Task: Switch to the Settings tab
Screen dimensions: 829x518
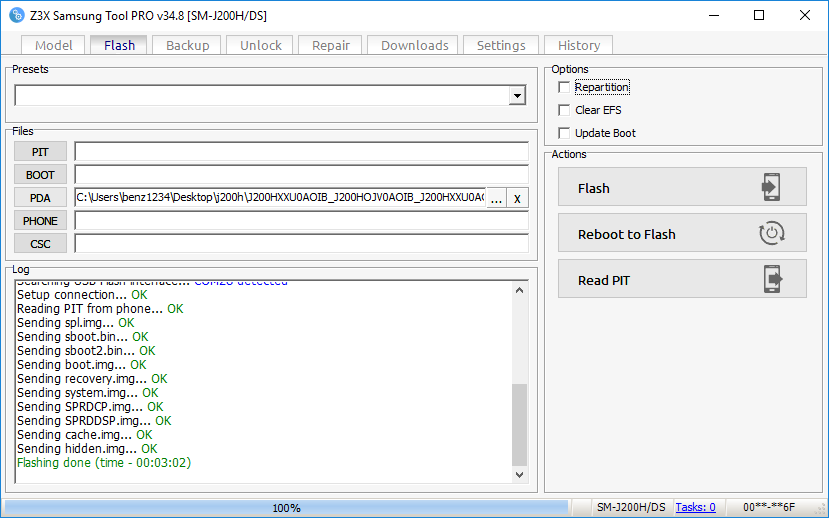Action: point(501,45)
